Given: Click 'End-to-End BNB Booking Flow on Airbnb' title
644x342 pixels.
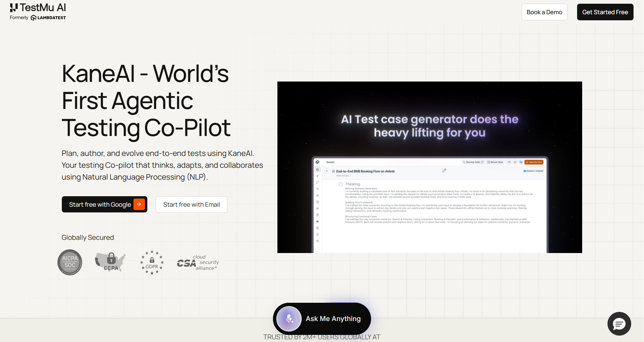Looking at the screenshot, I should pos(365,171).
